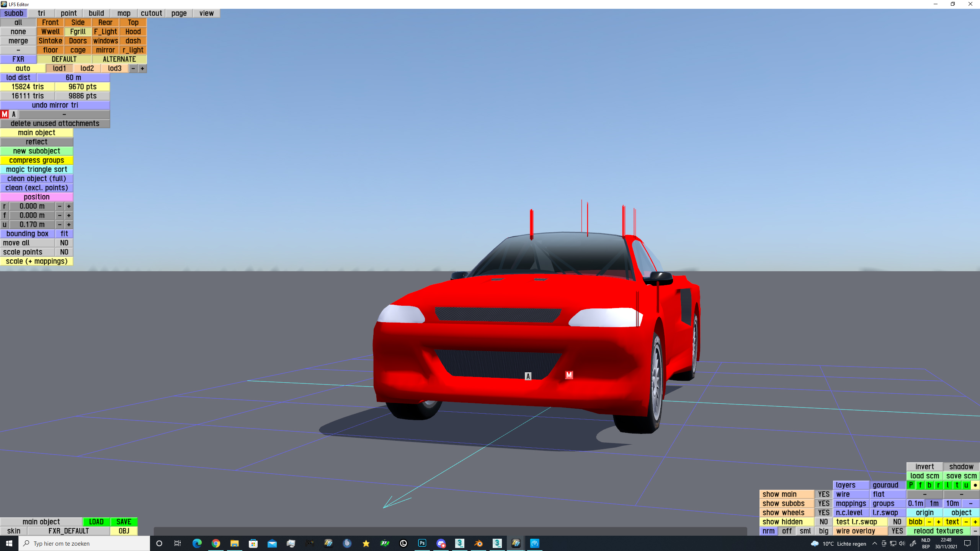The height and width of the screenshot is (551, 980).
Task: Open the map tab
Action: click(x=124, y=13)
